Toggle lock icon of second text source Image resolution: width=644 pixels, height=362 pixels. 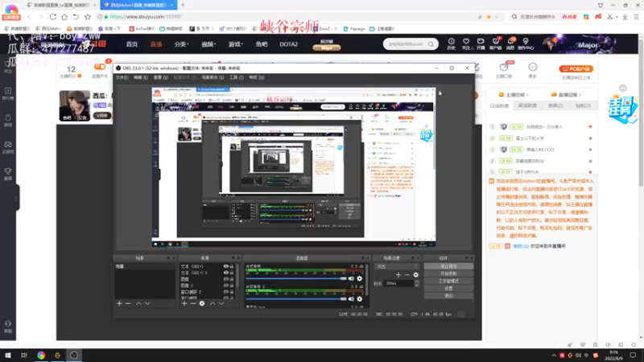click(232, 273)
